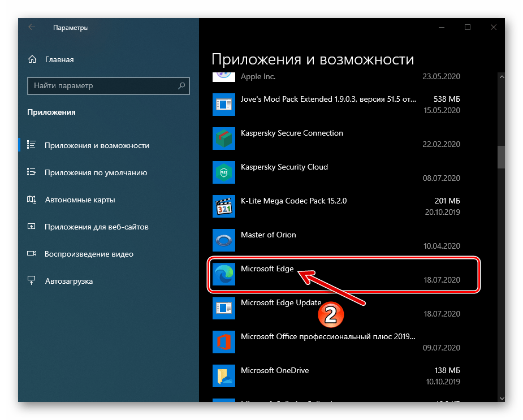
Task: Click the Apple Inc. app icon
Action: click(x=224, y=77)
